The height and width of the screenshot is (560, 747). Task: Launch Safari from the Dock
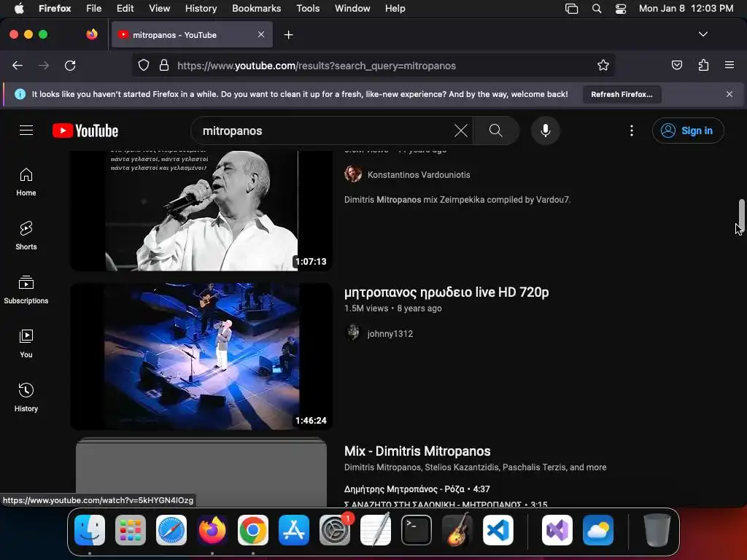[171, 530]
